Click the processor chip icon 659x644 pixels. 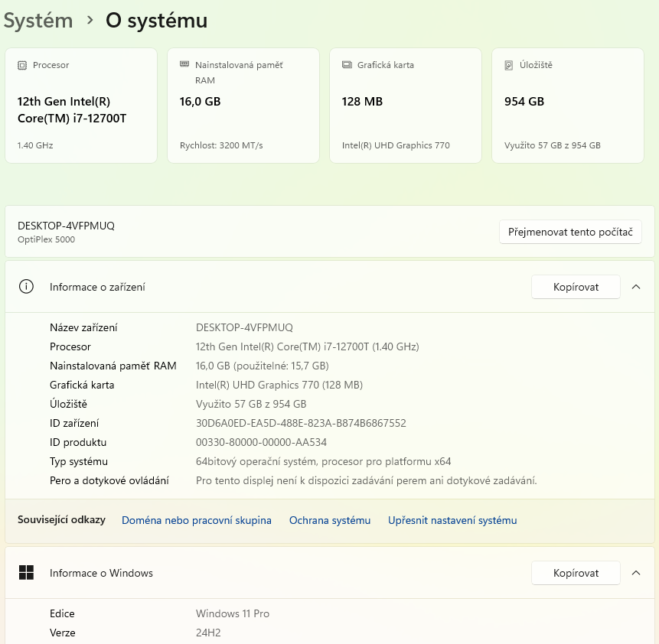22,65
